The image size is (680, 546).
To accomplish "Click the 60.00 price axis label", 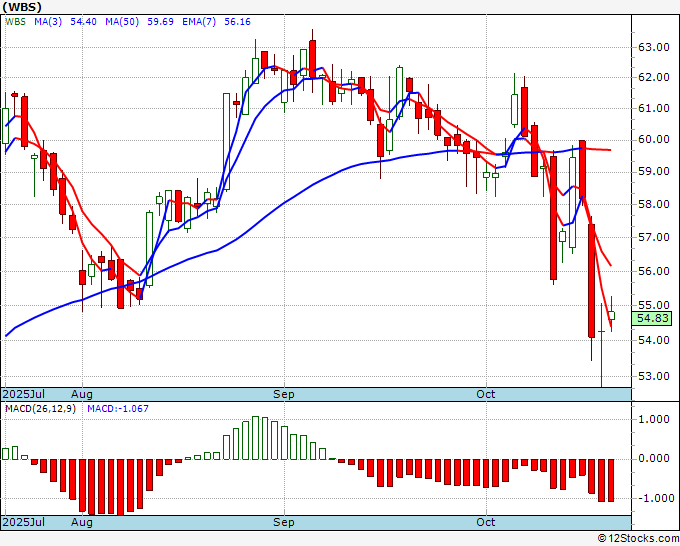I will point(654,140).
